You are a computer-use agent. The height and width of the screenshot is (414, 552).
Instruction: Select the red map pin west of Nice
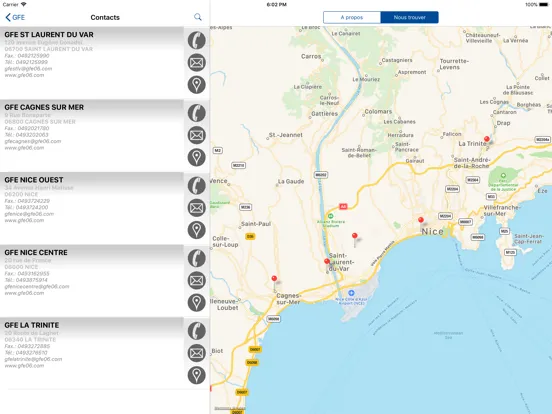355,237
